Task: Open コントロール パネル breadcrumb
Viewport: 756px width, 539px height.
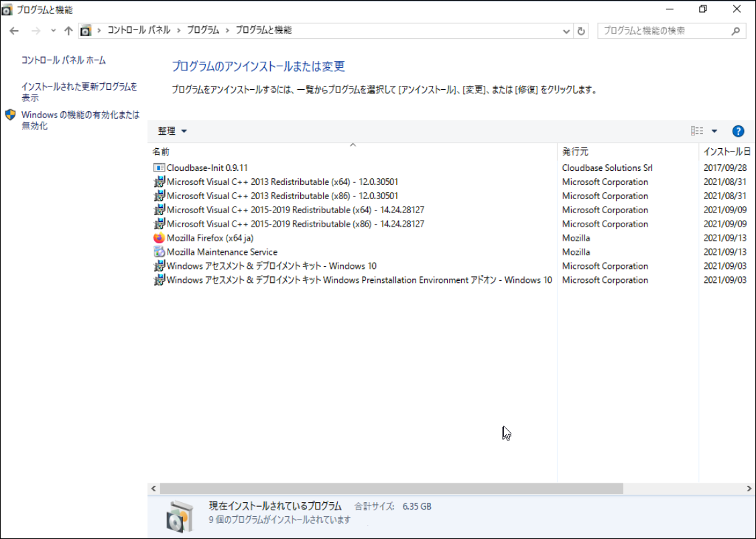Action: pyautogui.click(x=139, y=30)
